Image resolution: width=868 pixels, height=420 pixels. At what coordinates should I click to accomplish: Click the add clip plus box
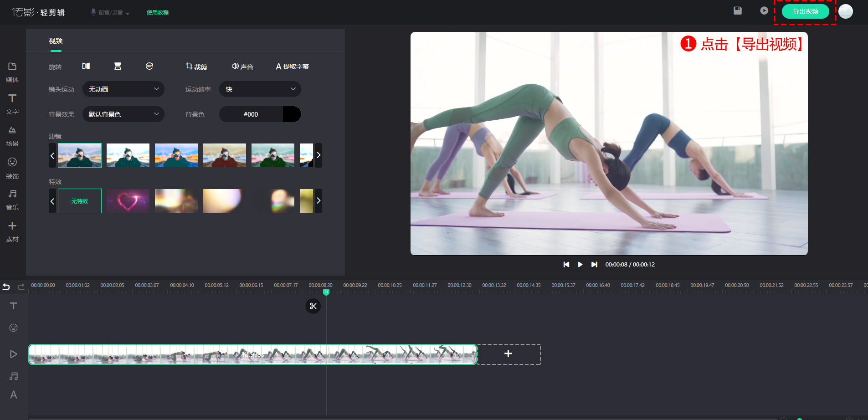(508, 354)
